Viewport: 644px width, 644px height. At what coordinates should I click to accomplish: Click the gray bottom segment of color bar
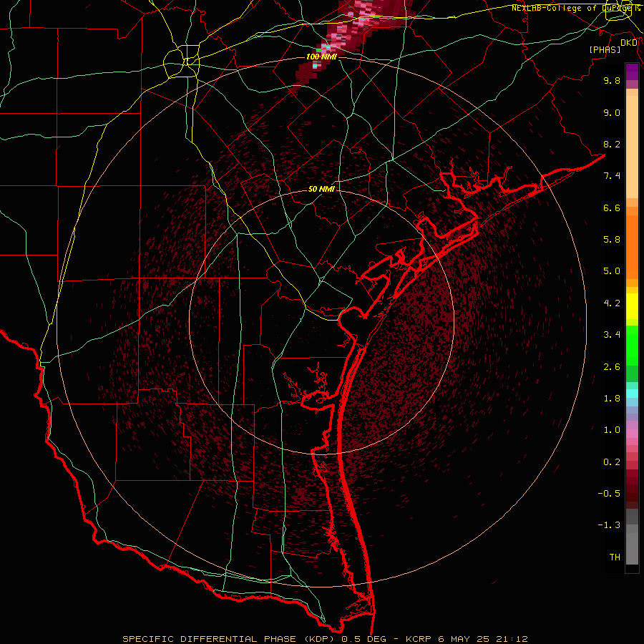tap(632, 546)
